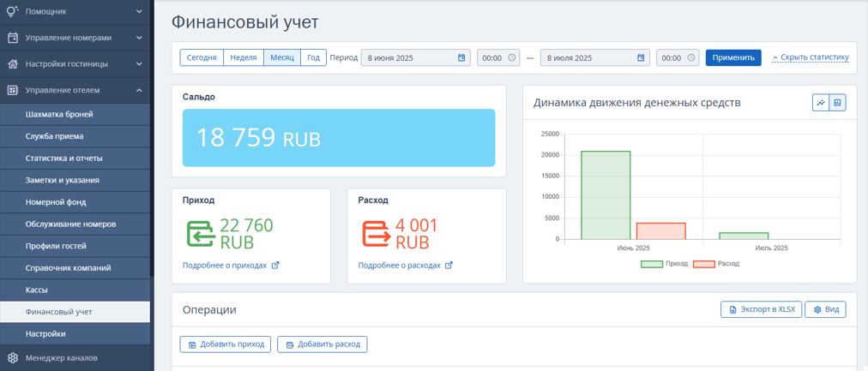Viewport: 868px width, 371px height.
Task: Click Экспорт в XLSX button
Action: 761,309
